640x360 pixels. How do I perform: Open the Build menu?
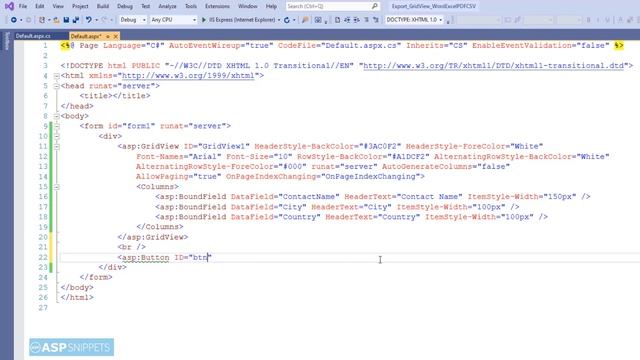point(102,6)
